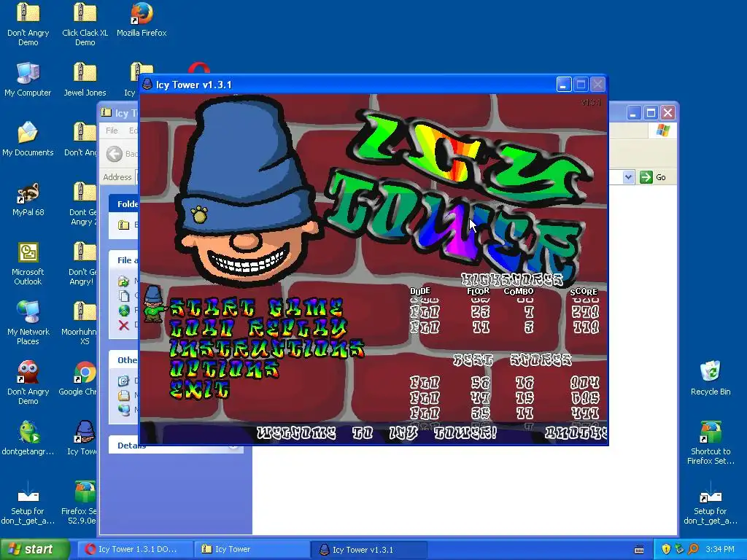Open the Windows start button
The height and width of the screenshot is (560, 747).
[x=35, y=549]
